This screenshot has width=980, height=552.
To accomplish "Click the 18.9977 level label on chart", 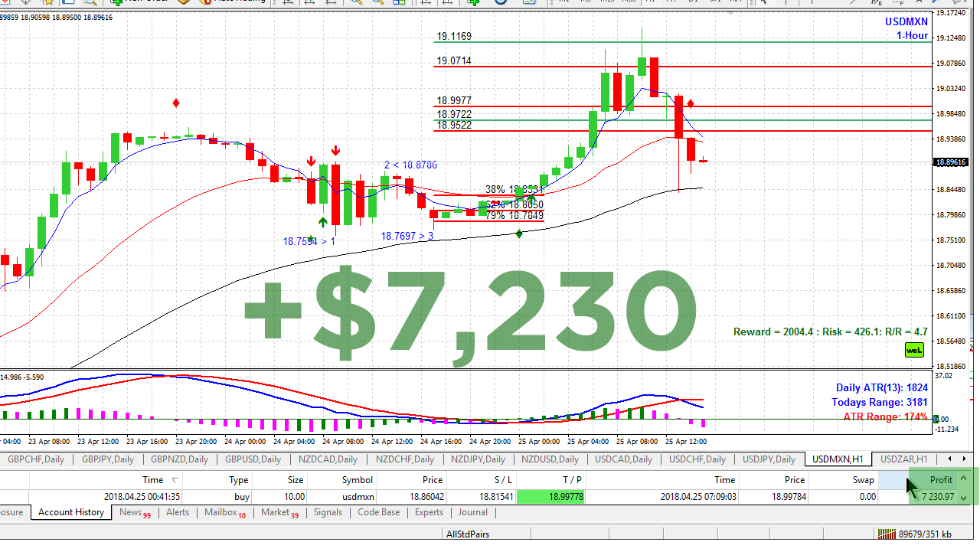I will [454, 100].
